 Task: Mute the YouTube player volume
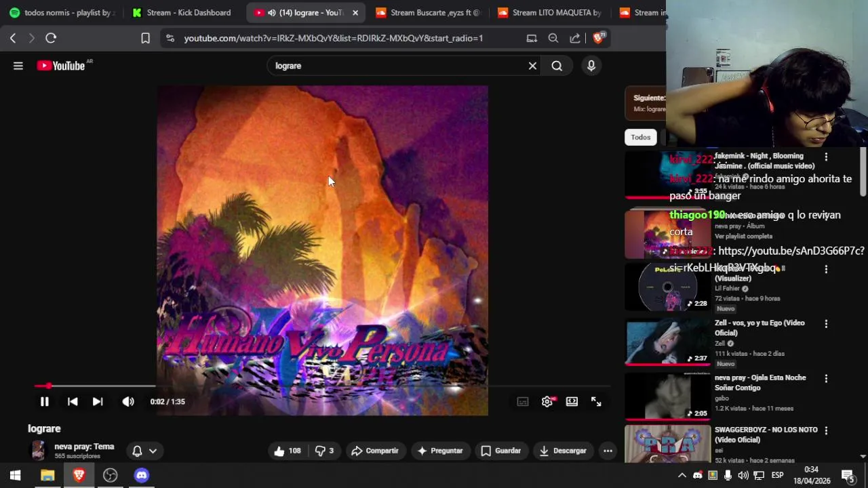click(128, 402)
